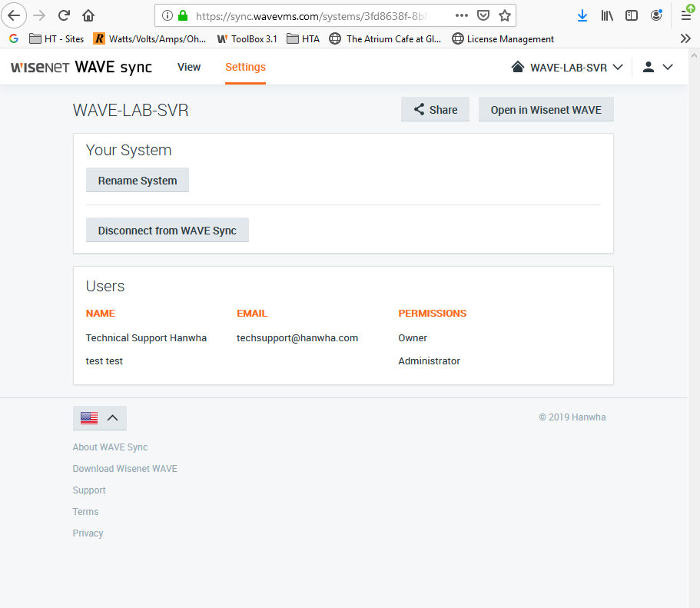Switch to the Settings tab

click(x=245, y=67)
